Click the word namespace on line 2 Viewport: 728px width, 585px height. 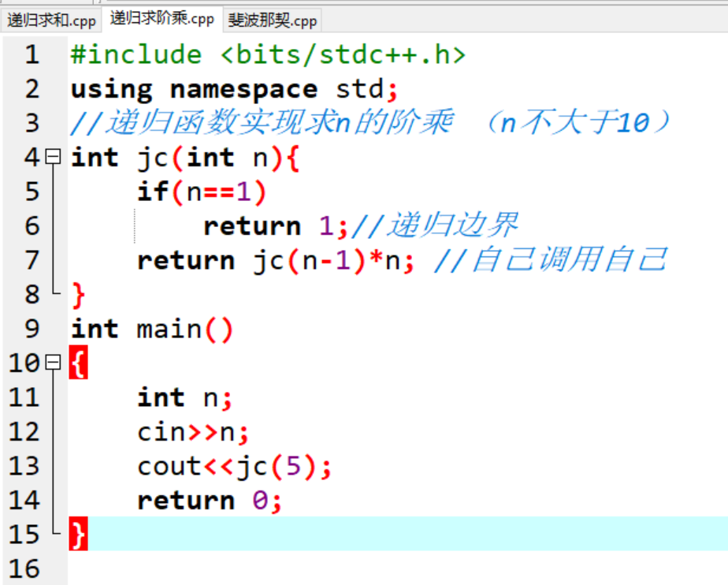[243, 89]
